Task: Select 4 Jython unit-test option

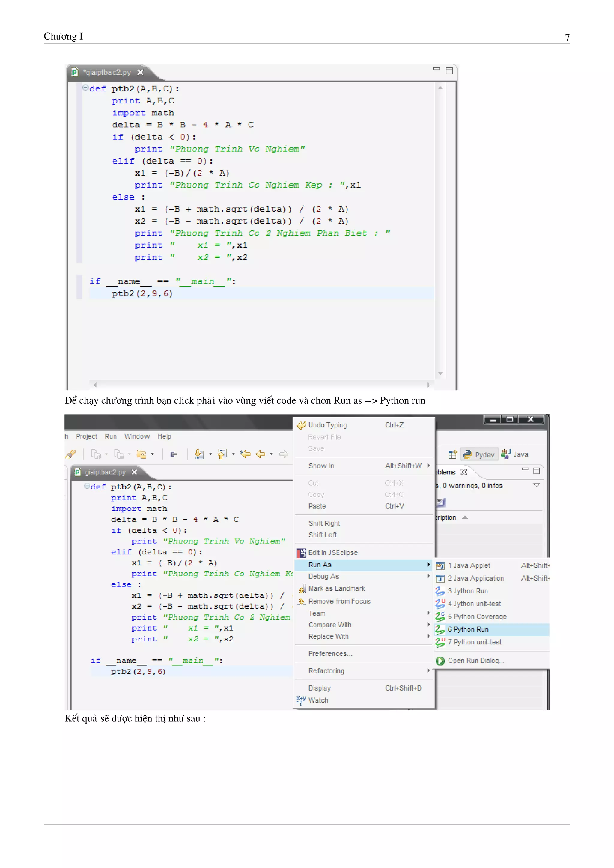Action: (x=492, y=604)
